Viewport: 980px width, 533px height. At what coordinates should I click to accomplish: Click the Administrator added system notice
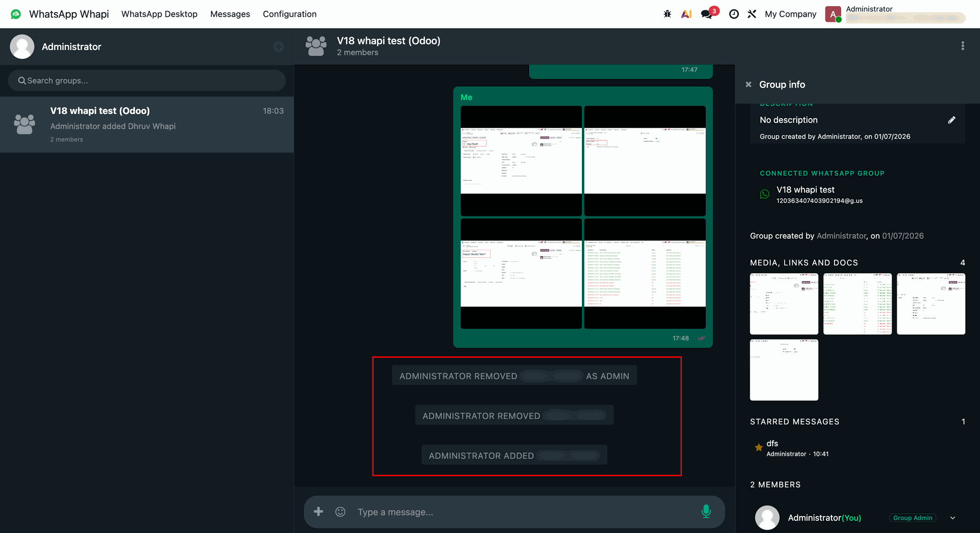tap(514, 455)
